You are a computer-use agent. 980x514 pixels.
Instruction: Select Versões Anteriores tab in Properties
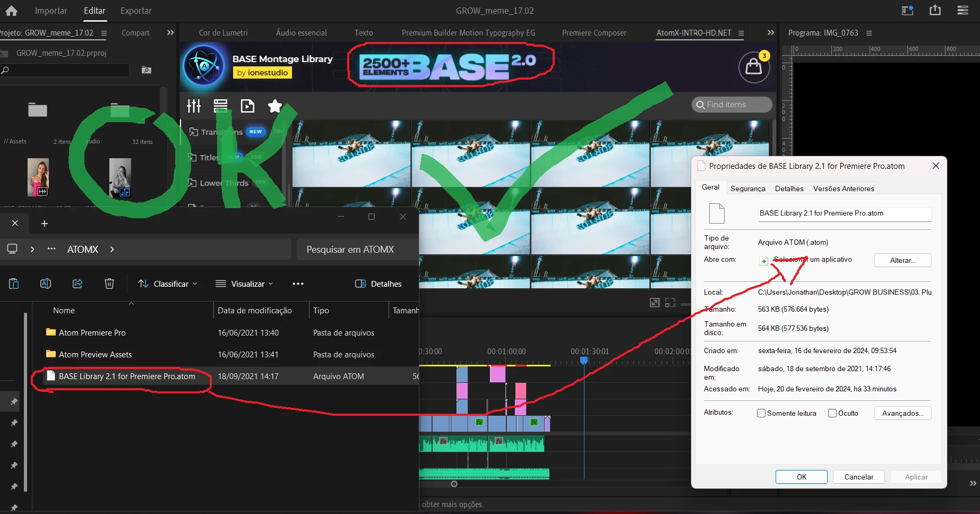point(843,189)
